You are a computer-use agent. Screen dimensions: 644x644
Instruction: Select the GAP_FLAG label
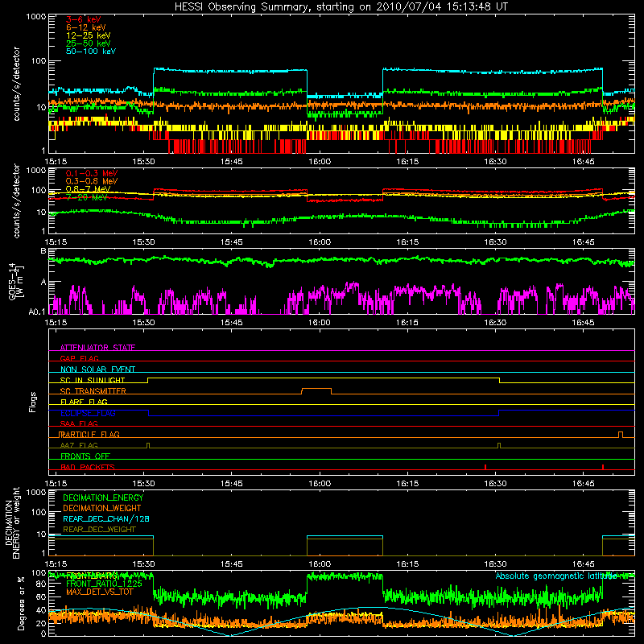point(79,358)
